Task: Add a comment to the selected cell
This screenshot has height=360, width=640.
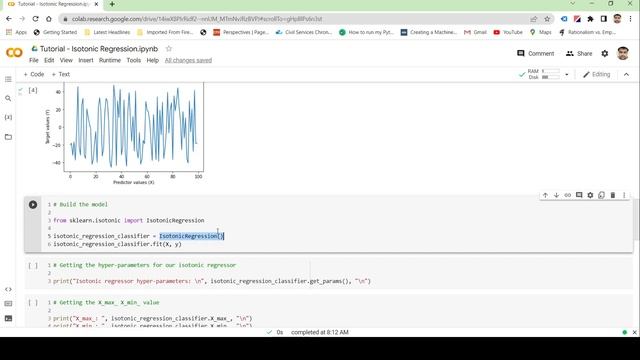Action: (x=579, y=195)
